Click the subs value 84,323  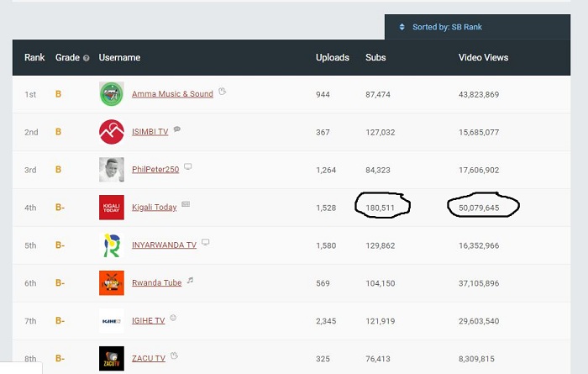pyautogui.click(x=378, y=171)
